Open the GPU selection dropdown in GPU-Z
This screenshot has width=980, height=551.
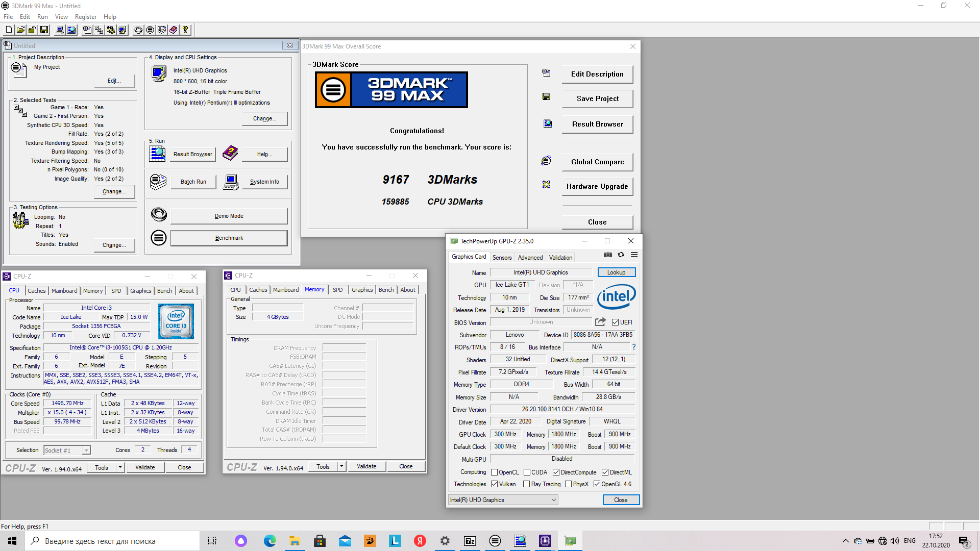click(x=503, y=500)
